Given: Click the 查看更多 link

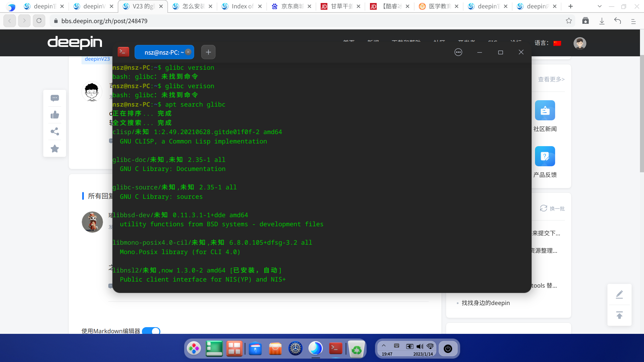Looking at the screenshot, I should 551,79.
